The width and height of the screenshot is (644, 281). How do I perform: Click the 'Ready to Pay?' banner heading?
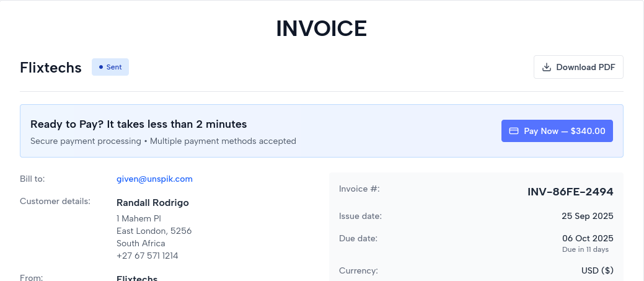coord(139,124)
